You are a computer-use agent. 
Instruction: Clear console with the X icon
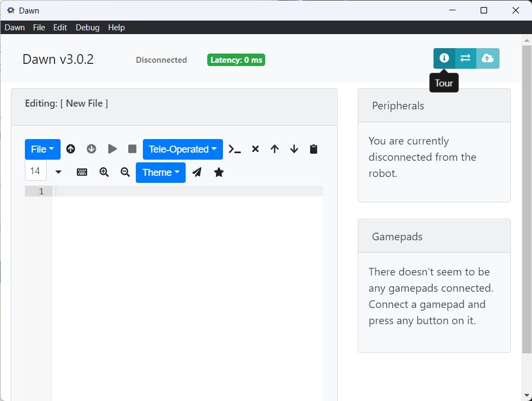[255, 149]
